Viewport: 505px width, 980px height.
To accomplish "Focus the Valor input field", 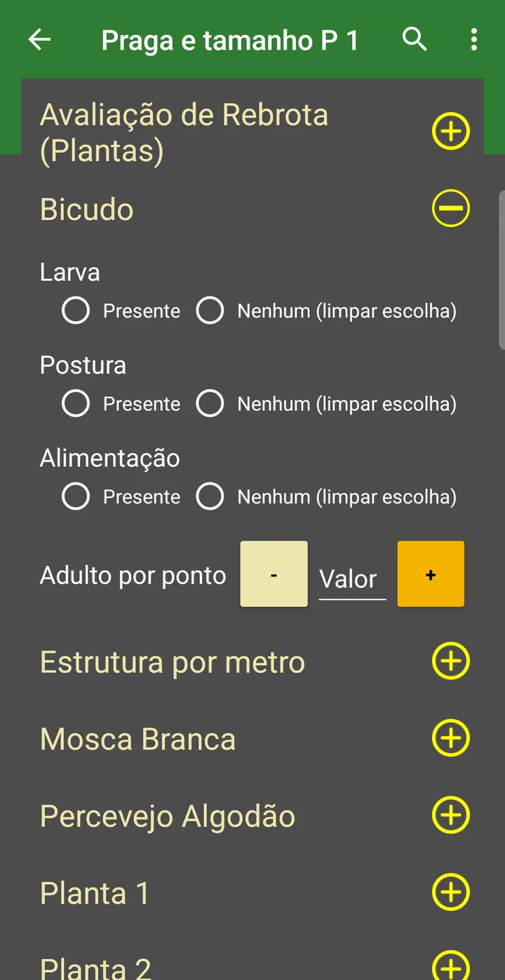I will point(352,580).
